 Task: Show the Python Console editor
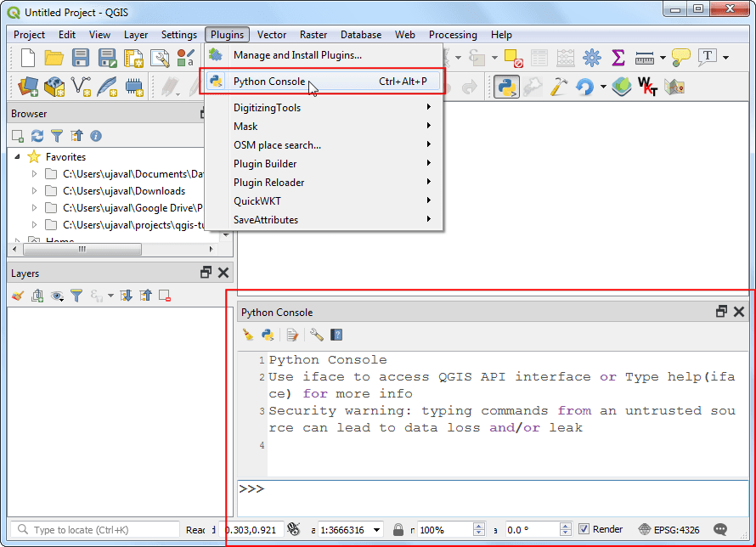(x=293, y=335)
